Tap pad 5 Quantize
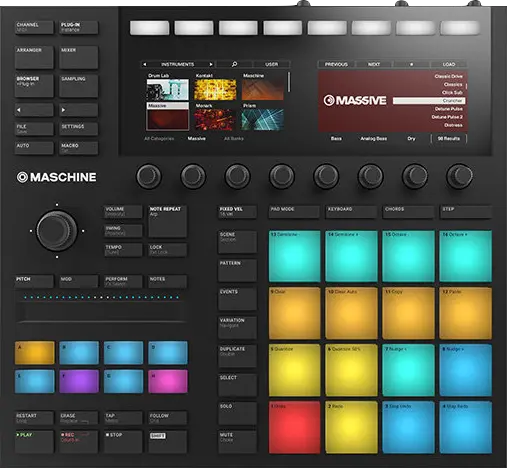This screenshot has width=507, height=468. (x=294, y=370)
